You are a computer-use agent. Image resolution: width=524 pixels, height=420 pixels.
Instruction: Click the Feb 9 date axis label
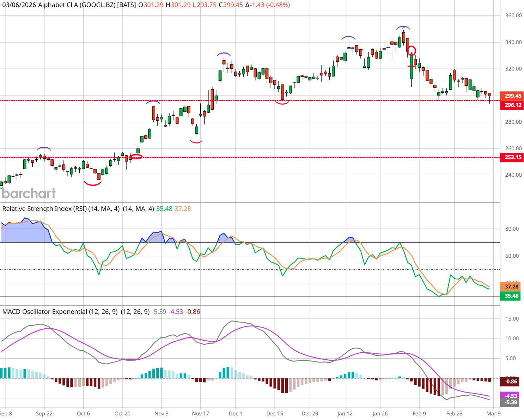point(419,414)
